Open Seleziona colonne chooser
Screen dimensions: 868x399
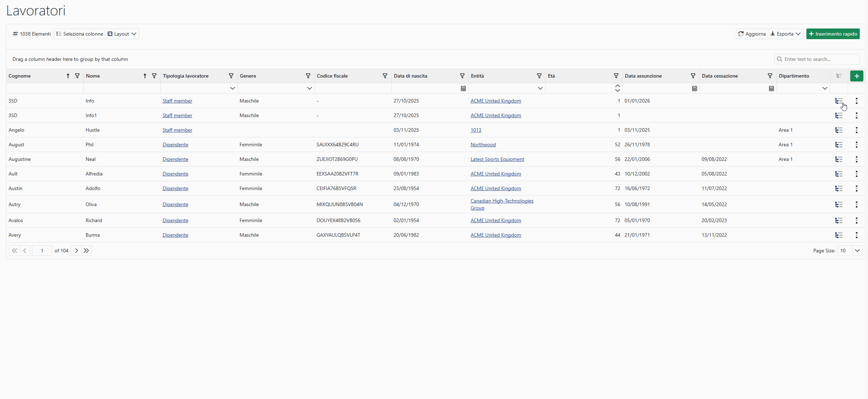[x=80, y=34]
